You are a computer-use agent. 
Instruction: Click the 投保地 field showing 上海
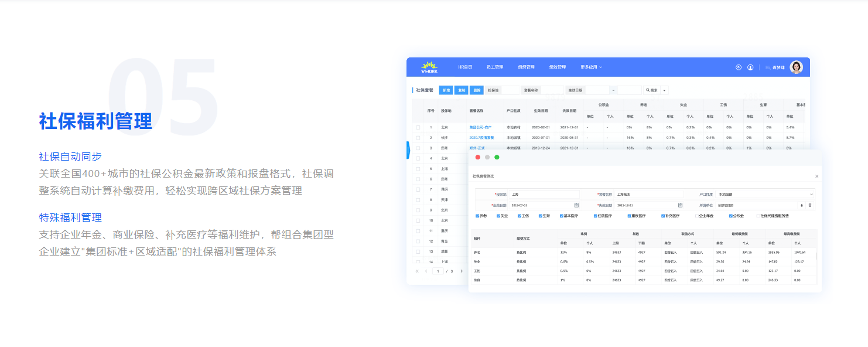(544, 194)
